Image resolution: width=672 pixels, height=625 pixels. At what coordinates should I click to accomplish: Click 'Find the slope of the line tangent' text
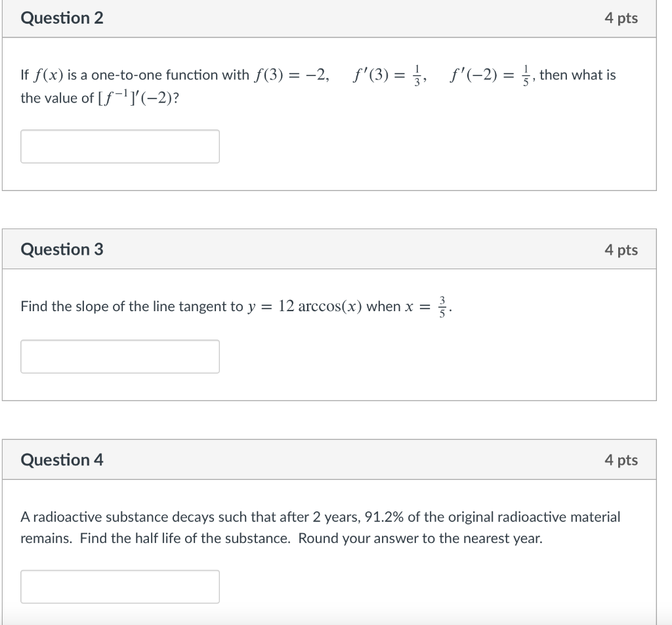132,307
